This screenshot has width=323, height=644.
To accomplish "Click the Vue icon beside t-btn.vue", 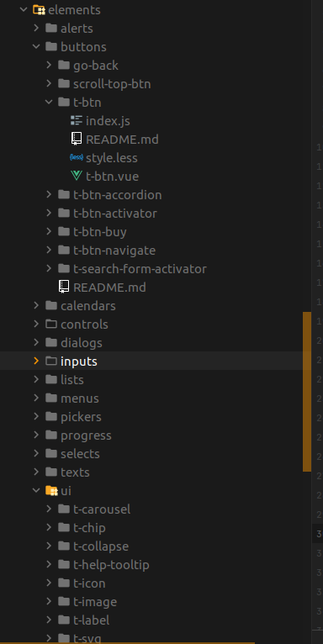I will (x=77, y=177).
